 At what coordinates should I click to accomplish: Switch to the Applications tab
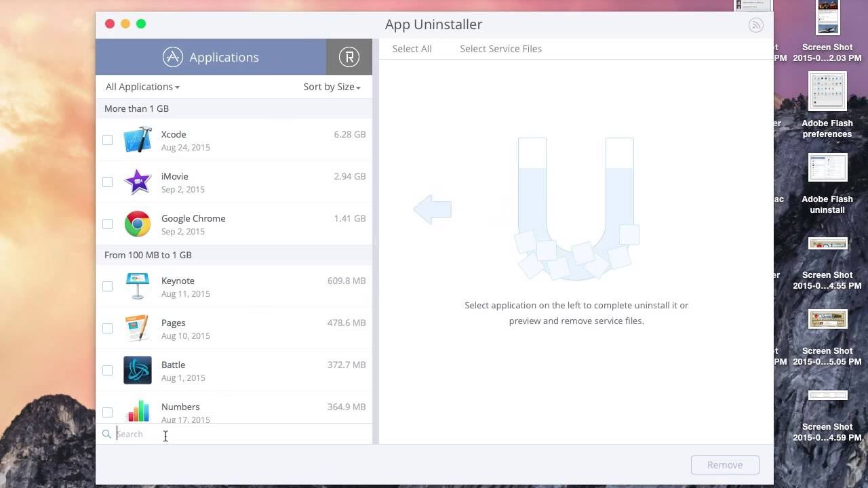211,57
